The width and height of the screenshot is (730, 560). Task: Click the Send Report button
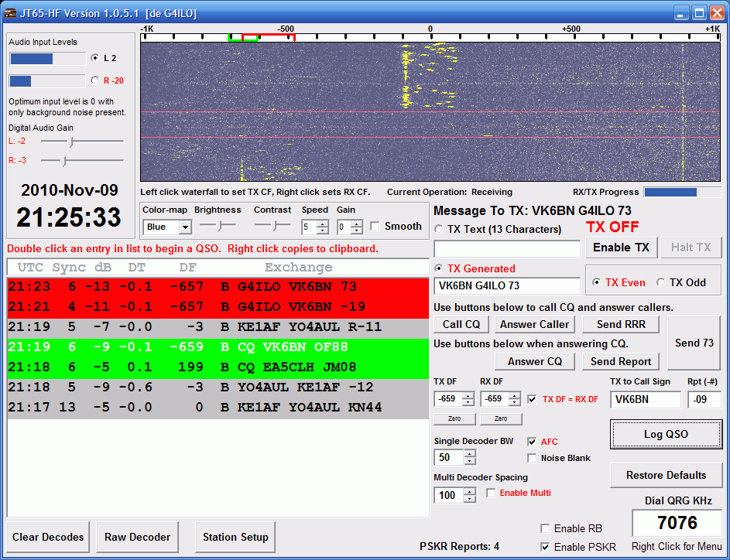(x=621, y=361)
